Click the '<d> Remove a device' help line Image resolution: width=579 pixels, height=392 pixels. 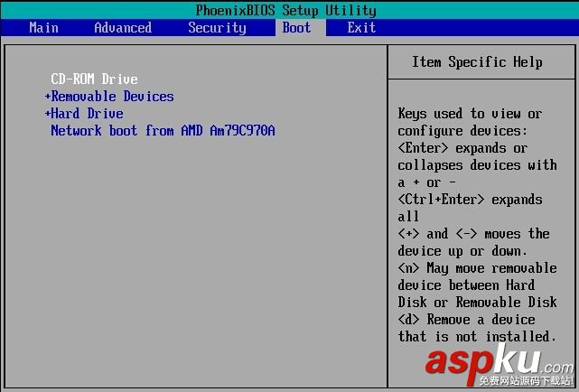(x=466, y=319)
